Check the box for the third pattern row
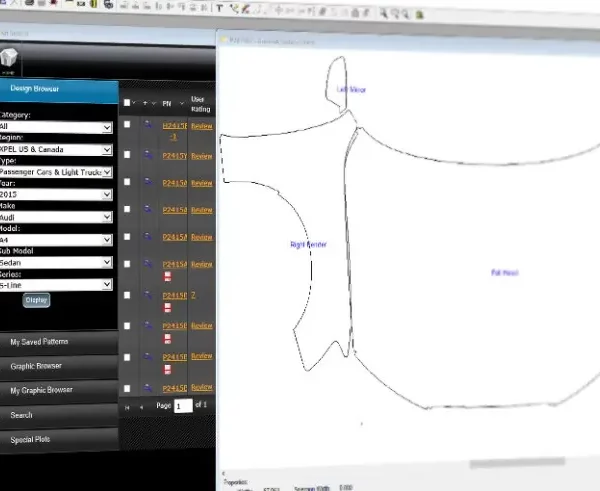Viewport: 600px width, 491px height. [127, 183]
